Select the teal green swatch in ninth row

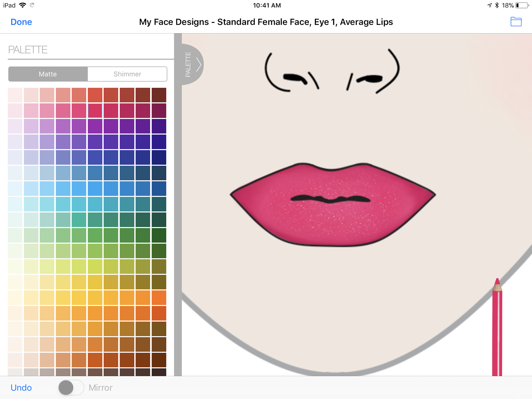point(79,220)
